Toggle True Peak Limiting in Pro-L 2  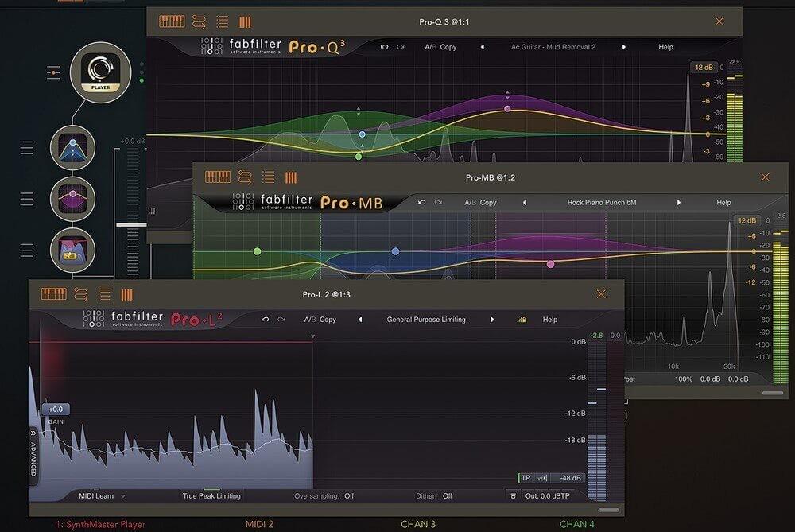(x=211, y=496)
